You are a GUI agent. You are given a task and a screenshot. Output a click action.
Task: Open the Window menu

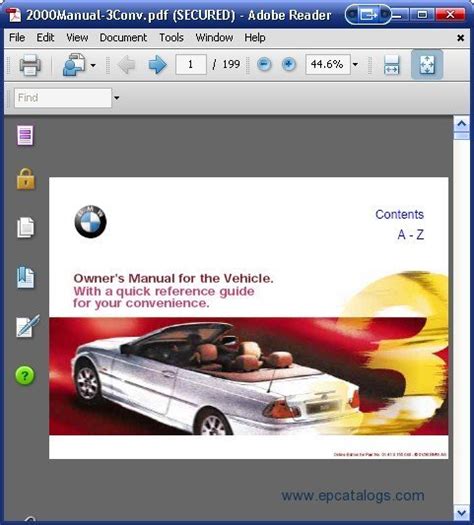coord(214,38)
